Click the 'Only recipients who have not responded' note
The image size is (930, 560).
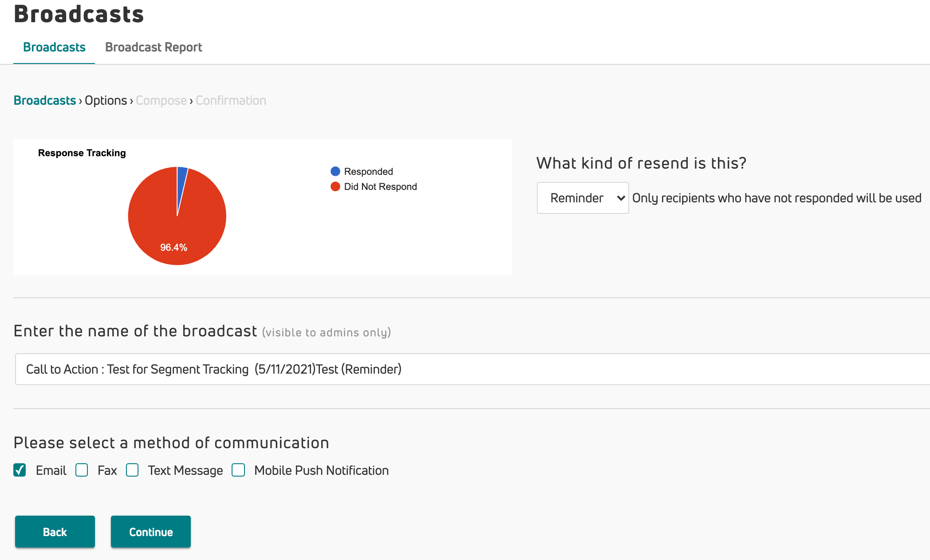click(x=776, y=198)
